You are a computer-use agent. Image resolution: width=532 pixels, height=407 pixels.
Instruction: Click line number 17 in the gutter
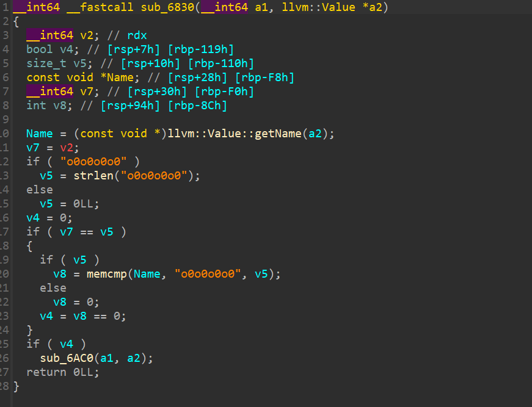click(5, 232)
